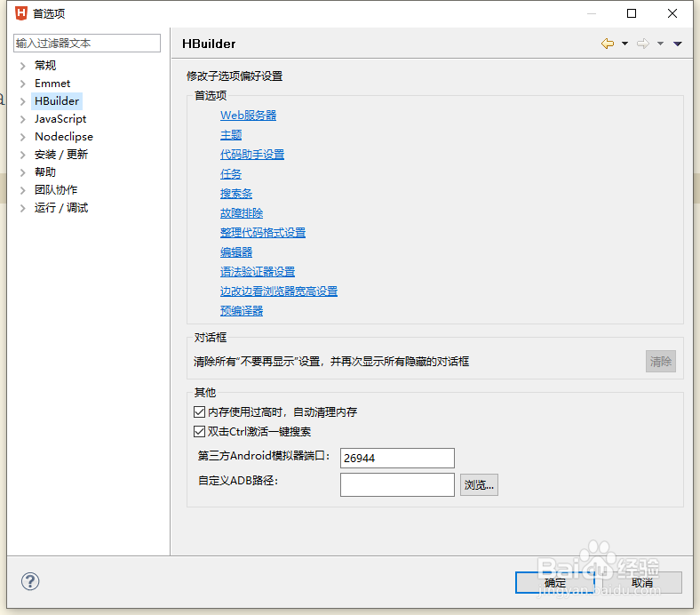
Task: Toggle 内存使用过高时，自动清理内存 checkbox
Action: point(199,411)
